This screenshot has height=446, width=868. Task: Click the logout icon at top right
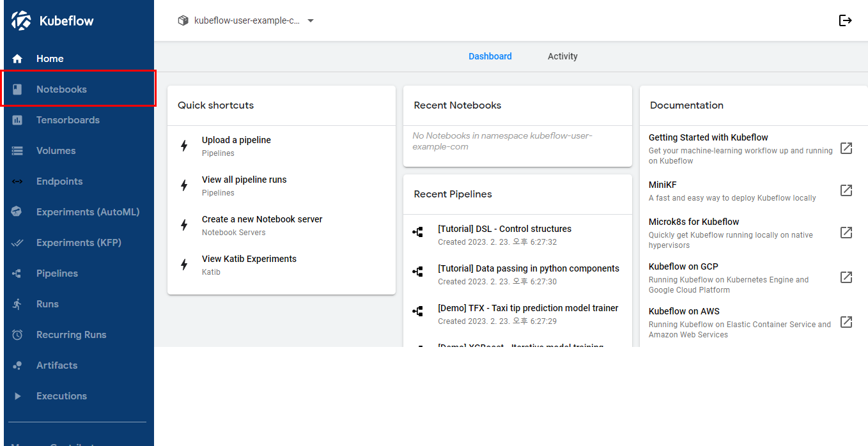click(846, 20)
